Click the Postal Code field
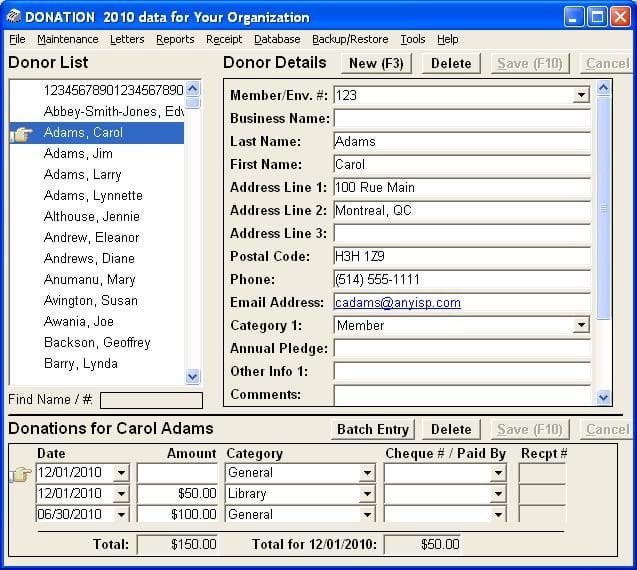The image size is (637, 570). (x=462, y=256)
